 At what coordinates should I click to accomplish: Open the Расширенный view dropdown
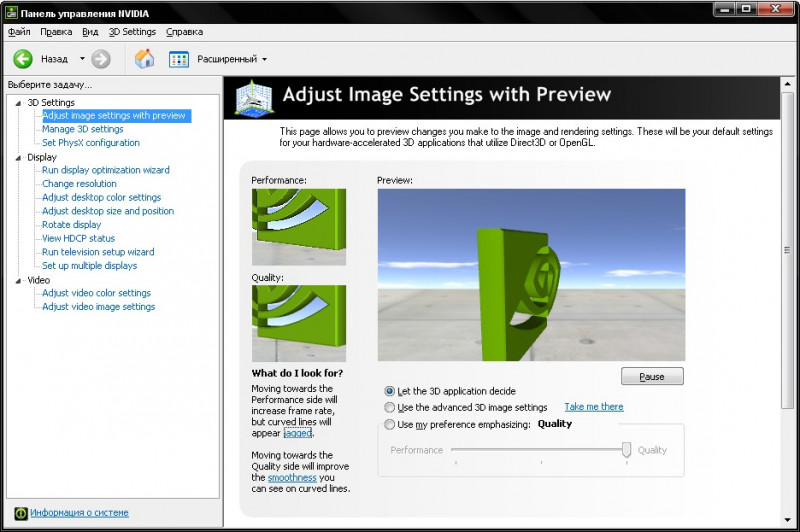point(232,59)
